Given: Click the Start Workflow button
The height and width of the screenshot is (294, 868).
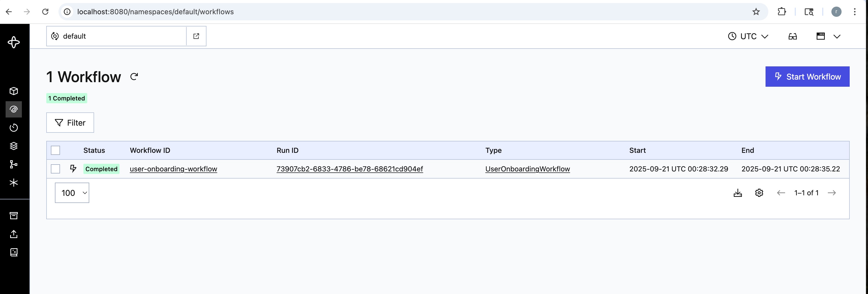Looking at the screenshot, I should coord(807,77).
